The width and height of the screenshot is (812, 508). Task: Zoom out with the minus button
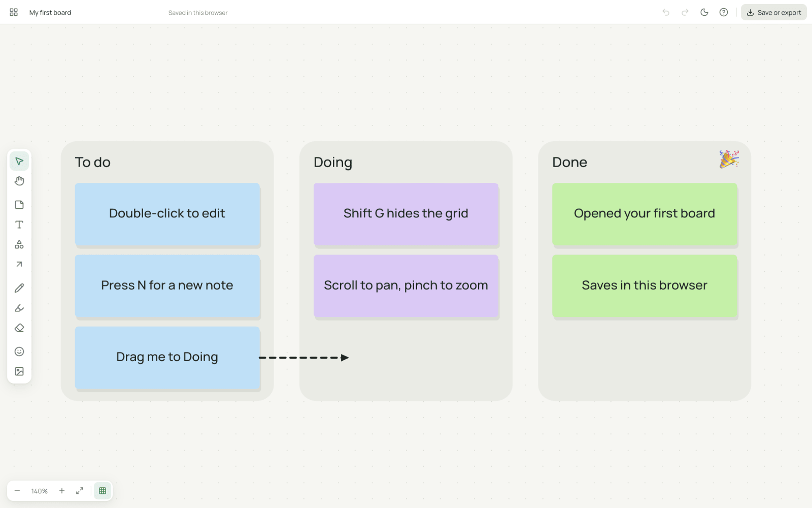17,491
